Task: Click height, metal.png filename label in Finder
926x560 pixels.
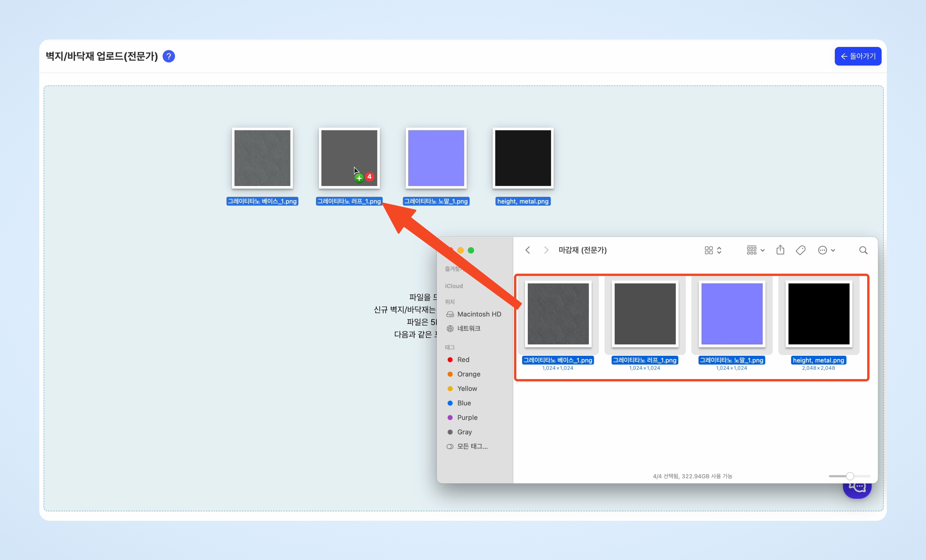Action: click(x=818, y=360)
